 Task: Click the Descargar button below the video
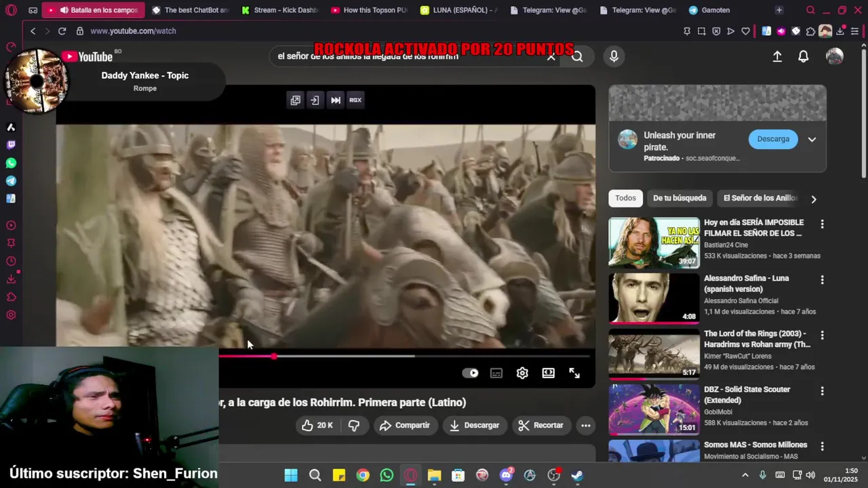475,426
